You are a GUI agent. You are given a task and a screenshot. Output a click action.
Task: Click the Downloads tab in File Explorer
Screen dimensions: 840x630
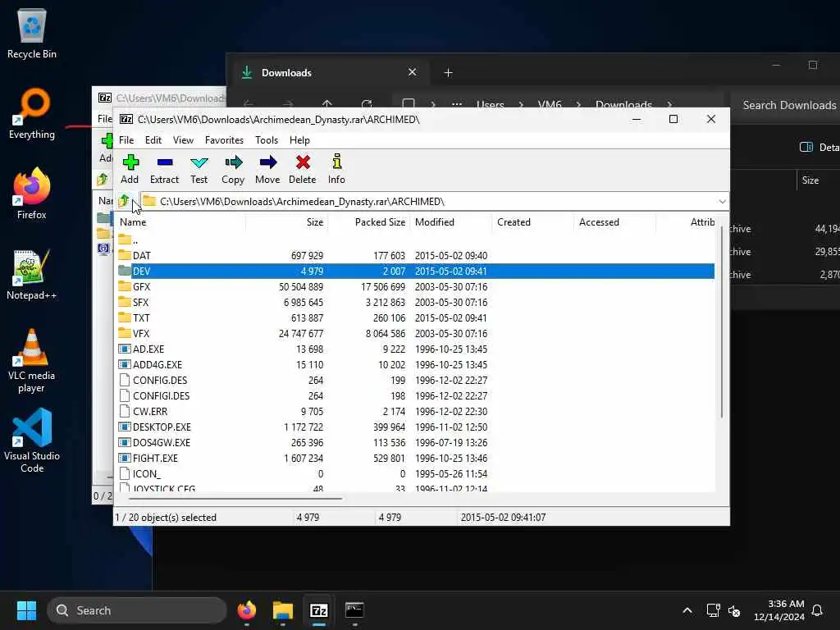tap(330, 72)
